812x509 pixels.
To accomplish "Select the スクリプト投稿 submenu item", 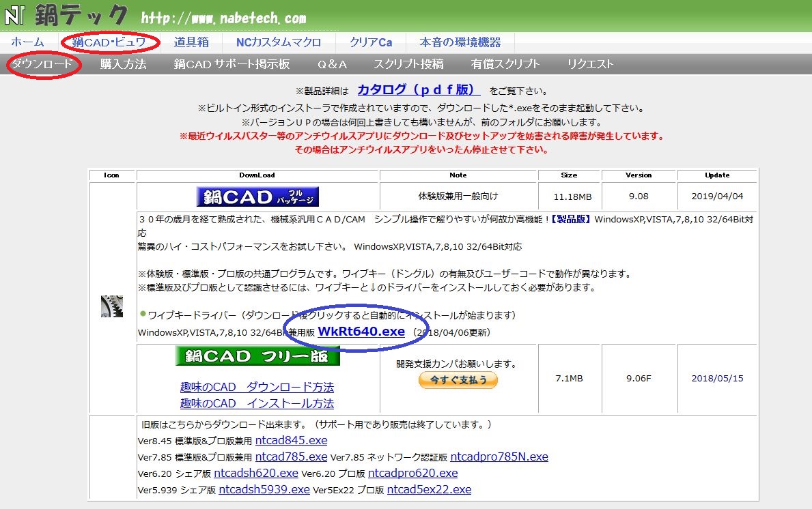I will point(408,64).
